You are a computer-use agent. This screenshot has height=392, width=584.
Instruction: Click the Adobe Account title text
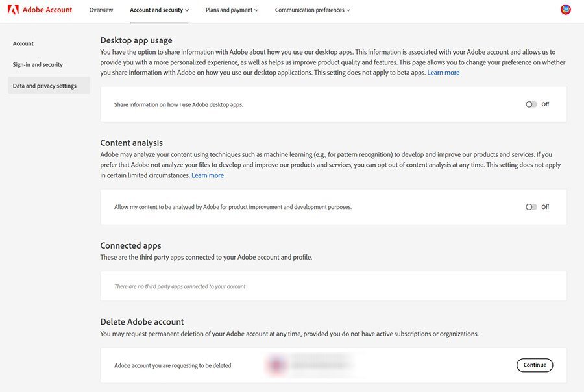pyautogui.click(x=47, y=10)
